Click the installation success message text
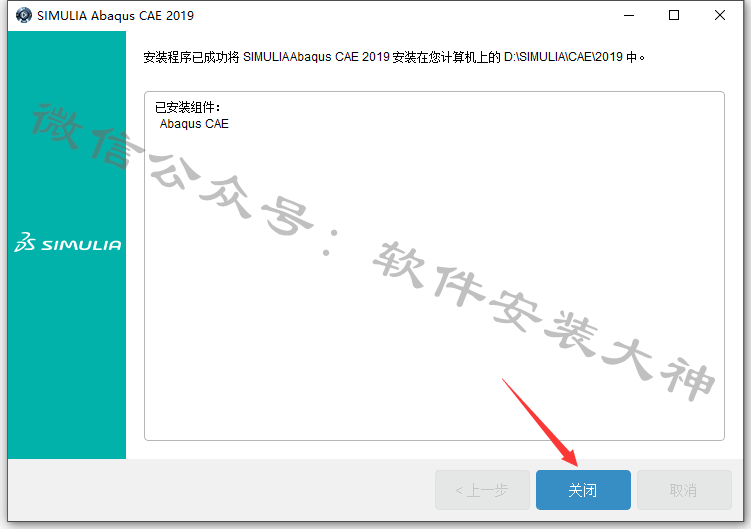The image size is (751, 529). [x=394, y=57]
